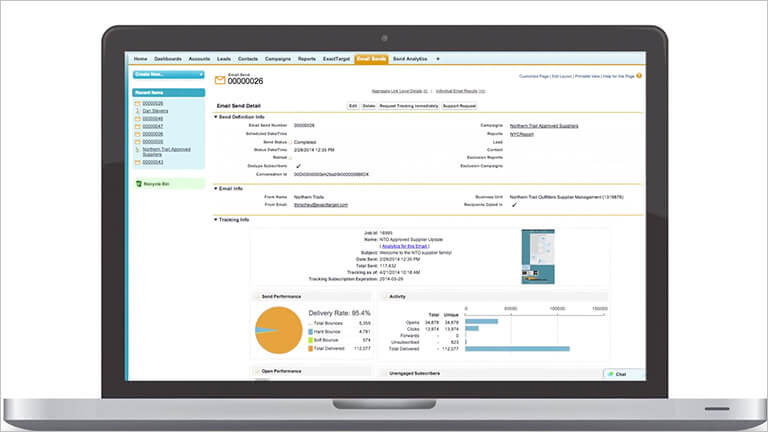
Task: Open the ExactTarget tab
Action: click(x=336, y=59)
